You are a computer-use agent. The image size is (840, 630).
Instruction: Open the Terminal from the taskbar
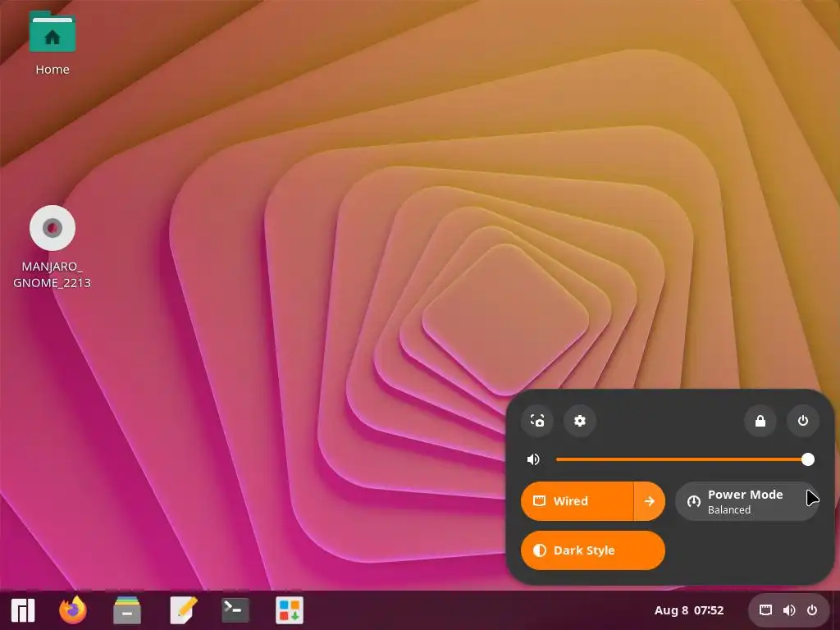tap(235, 610)
